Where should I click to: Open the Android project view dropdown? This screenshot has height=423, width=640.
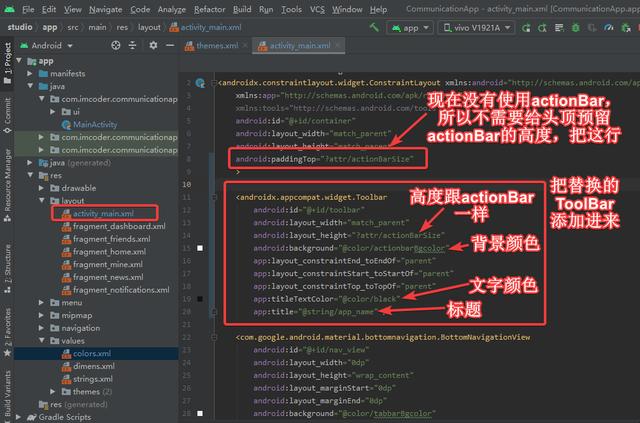click(47, 45)
